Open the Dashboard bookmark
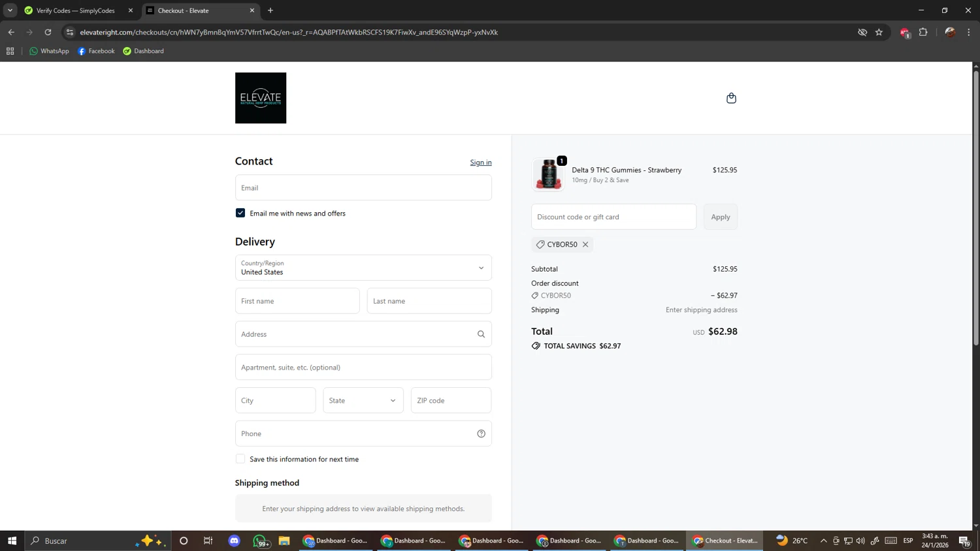The width and height of the screenshot is (980, 551). [x=143, y=51]
